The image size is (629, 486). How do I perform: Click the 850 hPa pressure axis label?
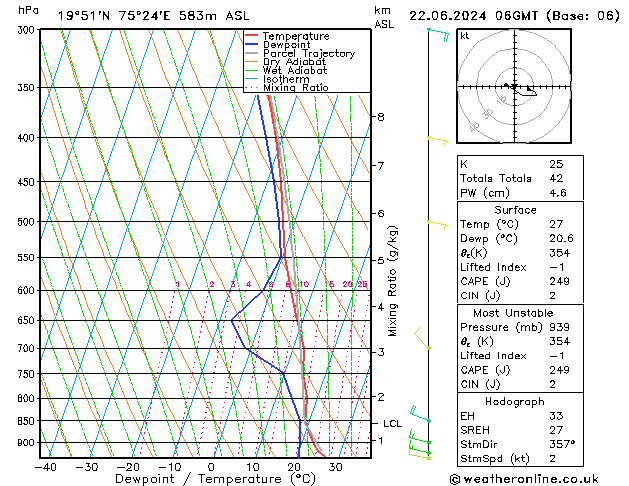(26, 421)
